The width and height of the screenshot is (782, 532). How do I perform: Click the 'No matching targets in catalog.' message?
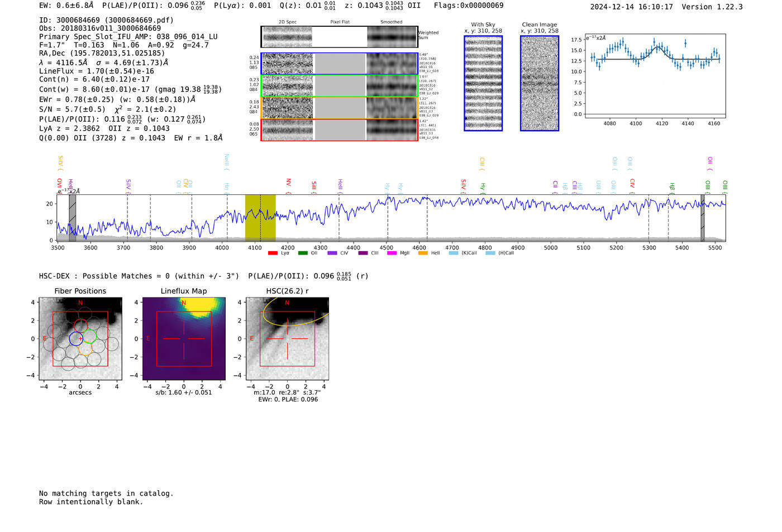(106, 493)
